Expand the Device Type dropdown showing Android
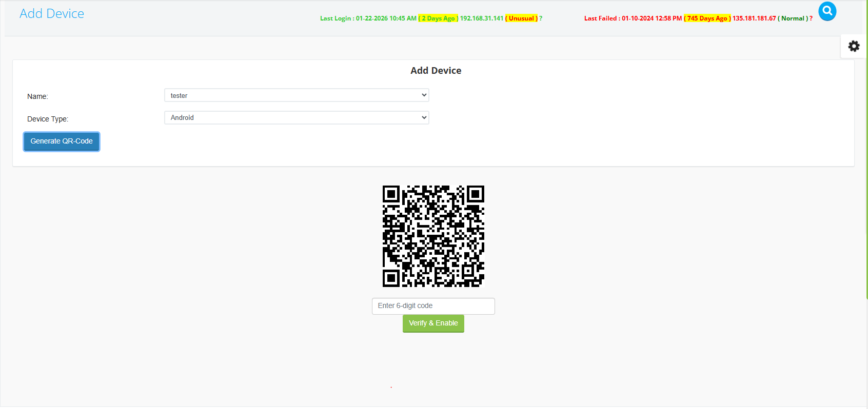This screenshot has height=409, width=868. pos(297,118)
